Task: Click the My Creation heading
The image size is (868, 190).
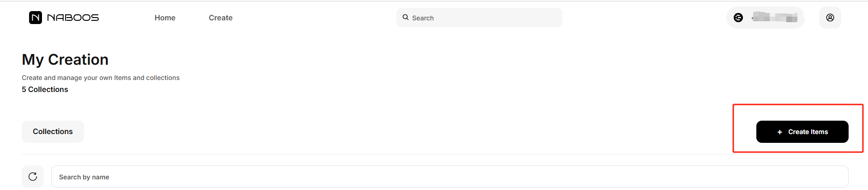Action: pyautogui.click(x=65, y=60)
